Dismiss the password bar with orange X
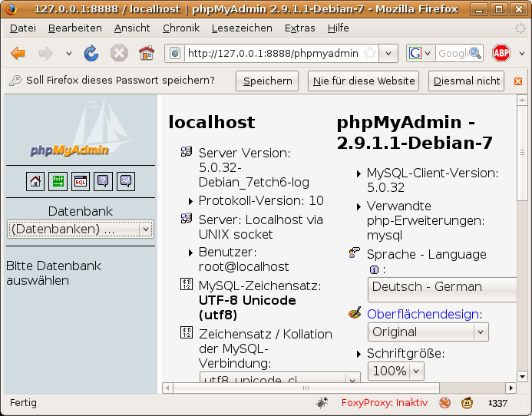Screen dimensions: 532x416 (x=518, y=81)
